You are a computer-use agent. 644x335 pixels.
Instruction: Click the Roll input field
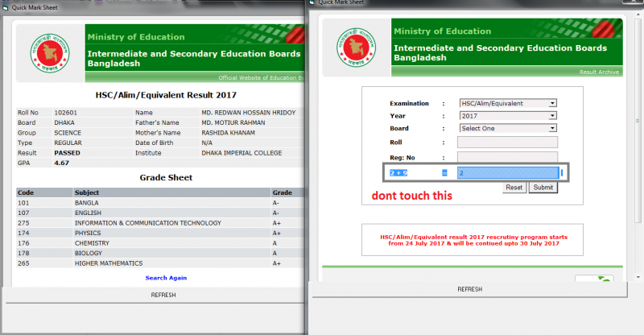pos(507,143)
